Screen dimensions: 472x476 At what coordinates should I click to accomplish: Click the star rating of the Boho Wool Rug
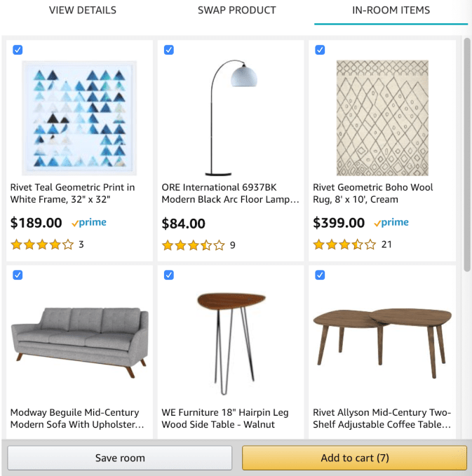344,245
